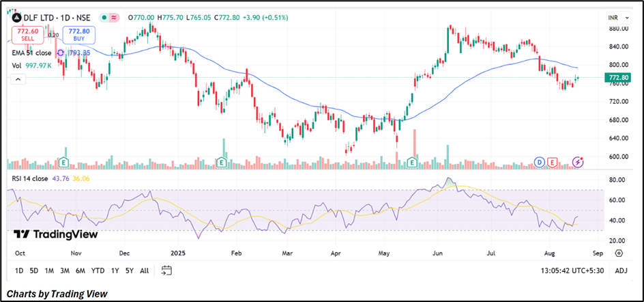Click the lightning bolt event icon
This screenshot has height=302, width=644.
[x=579, y=162]
